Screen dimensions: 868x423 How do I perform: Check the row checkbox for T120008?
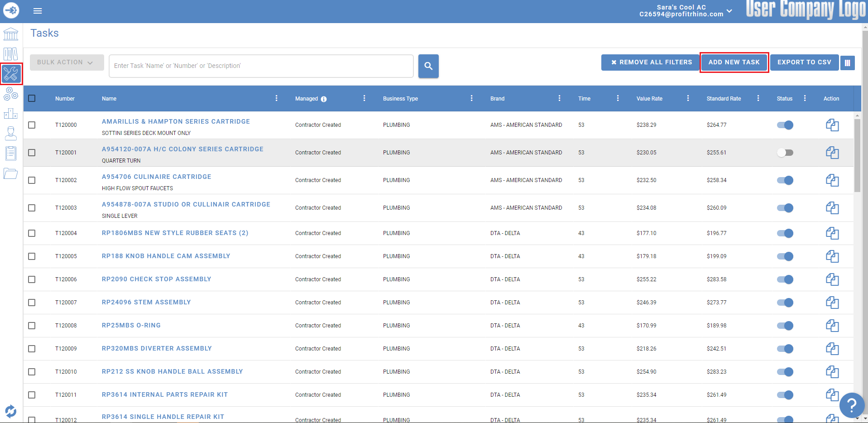32,326
